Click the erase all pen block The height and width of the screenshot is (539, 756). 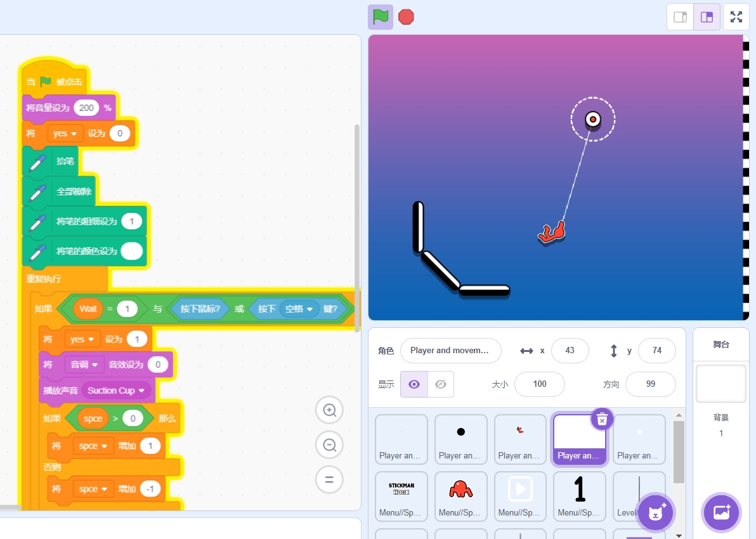click(60, 192)
